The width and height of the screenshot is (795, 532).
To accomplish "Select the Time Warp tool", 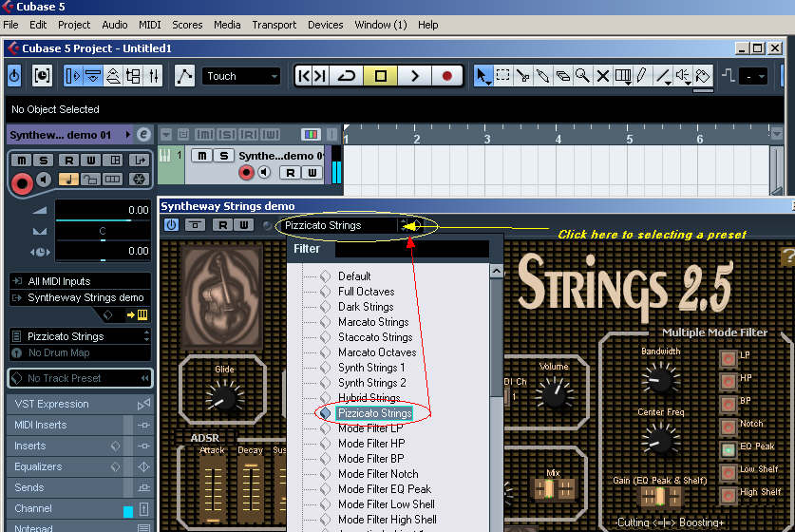I will (x=623, y=76).
